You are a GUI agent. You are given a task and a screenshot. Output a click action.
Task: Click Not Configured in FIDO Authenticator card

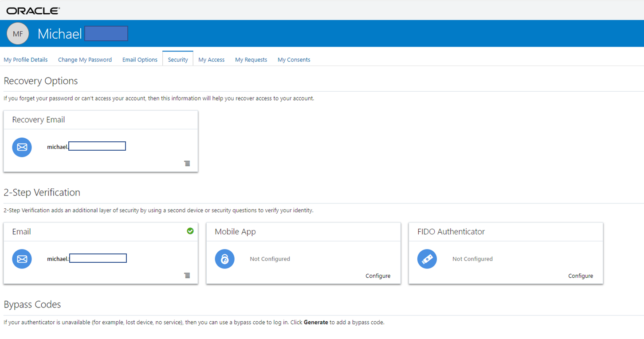click(472, 259)
